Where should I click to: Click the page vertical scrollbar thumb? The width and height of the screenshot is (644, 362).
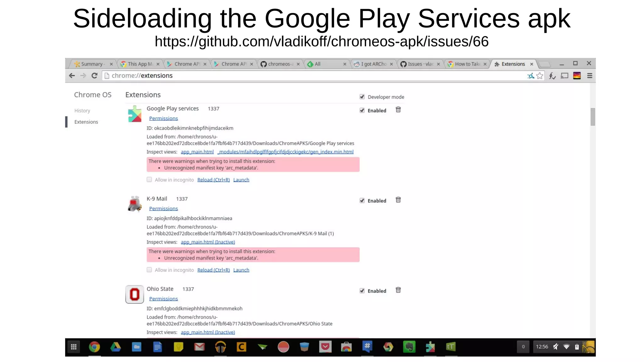(x=593, y=117)
